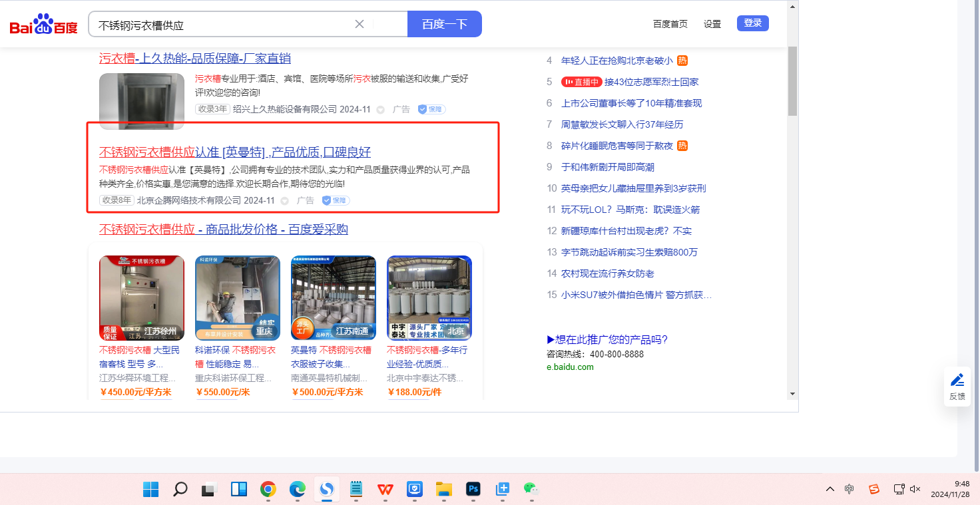Click the 想在此推广您的产品吗？ link
980x505 pixels.
pos(607,340)
